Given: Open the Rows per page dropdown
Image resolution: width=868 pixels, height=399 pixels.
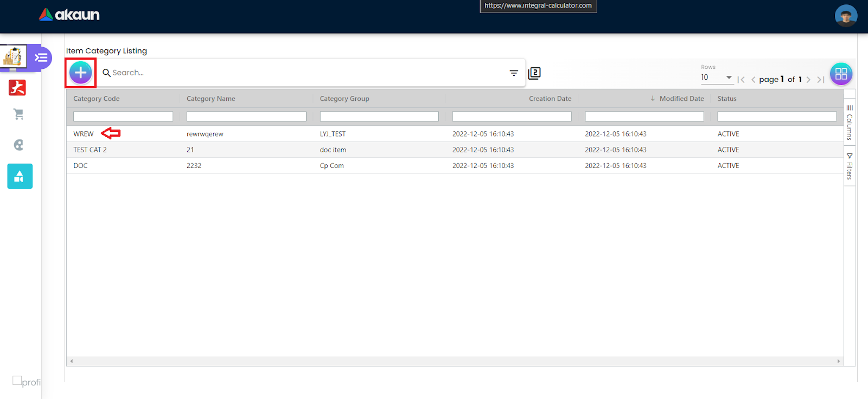Looking at the screenshot, I should tap(717, 78).
